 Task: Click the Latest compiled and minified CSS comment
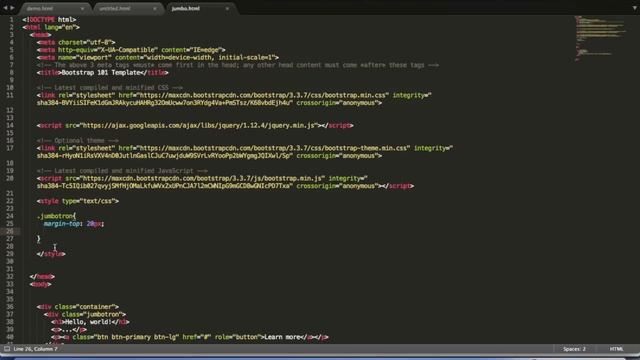click(x=109, y=88)
